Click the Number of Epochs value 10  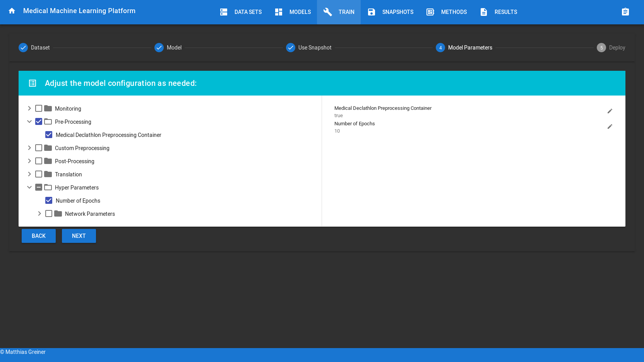(337, 131)
